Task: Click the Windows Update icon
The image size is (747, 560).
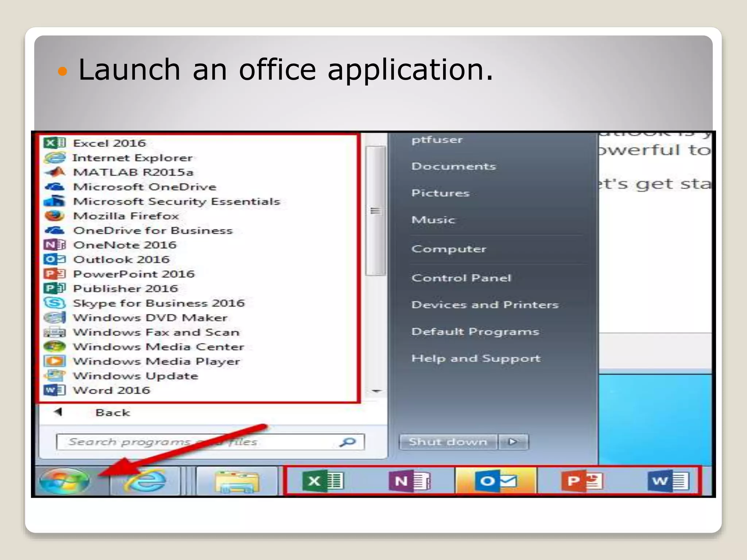Action: point(55,376)
